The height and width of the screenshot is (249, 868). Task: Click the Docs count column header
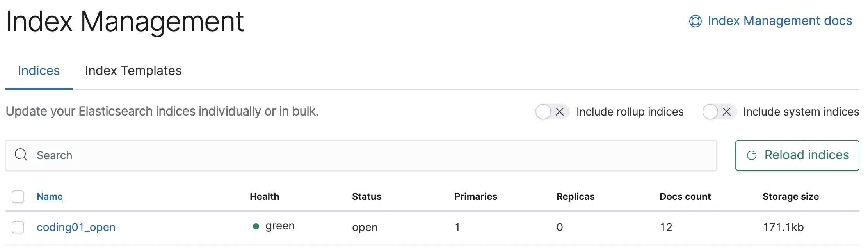[x=685, y=197]
